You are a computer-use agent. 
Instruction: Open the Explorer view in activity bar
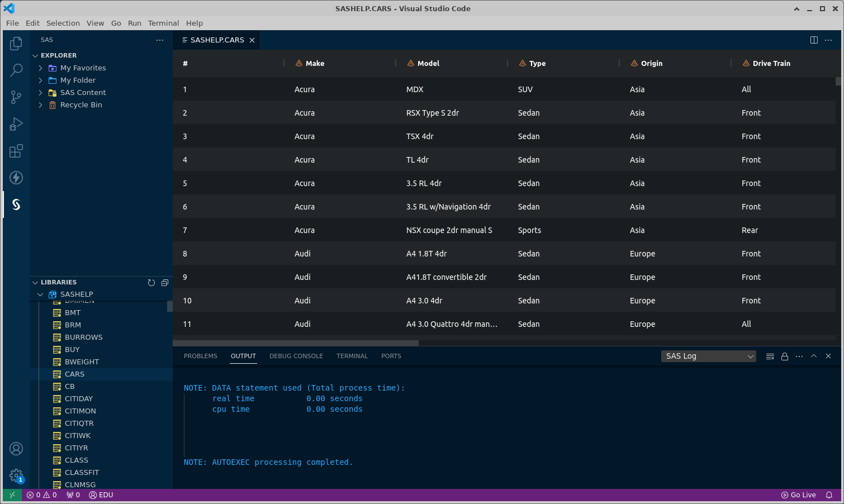[x=16, y=44]
